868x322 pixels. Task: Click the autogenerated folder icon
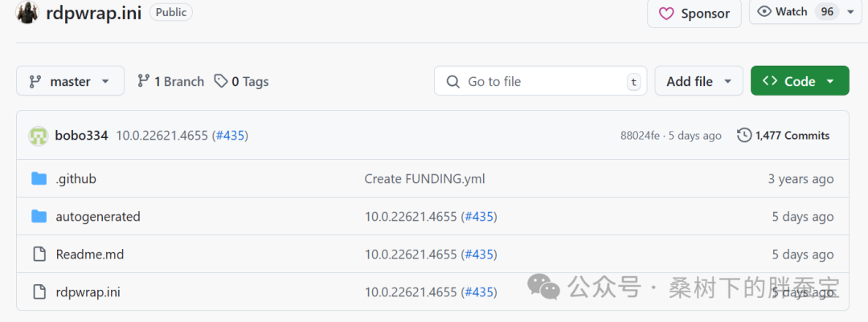point(39,216)
